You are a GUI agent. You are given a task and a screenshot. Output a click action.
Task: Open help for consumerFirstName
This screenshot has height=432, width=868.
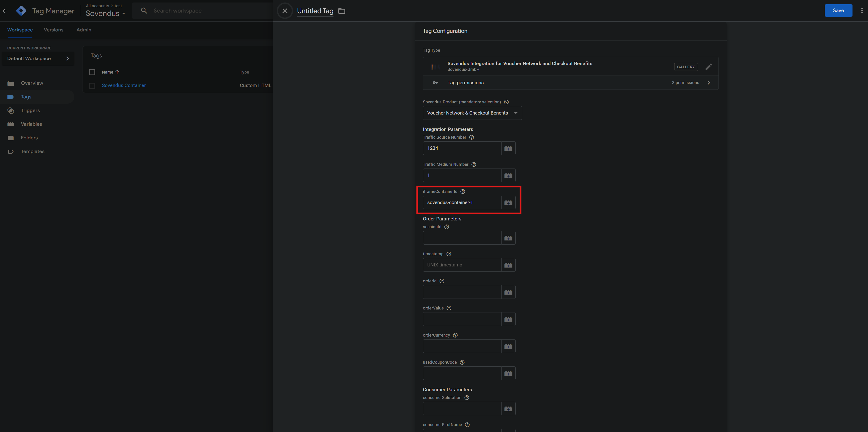click(x=467, y=425)
